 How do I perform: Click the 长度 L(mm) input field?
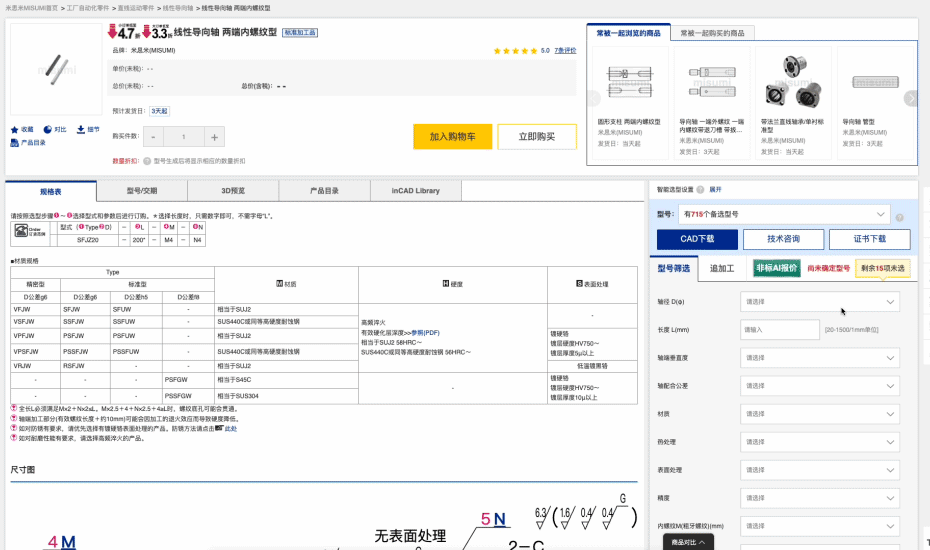pos(780,329)
